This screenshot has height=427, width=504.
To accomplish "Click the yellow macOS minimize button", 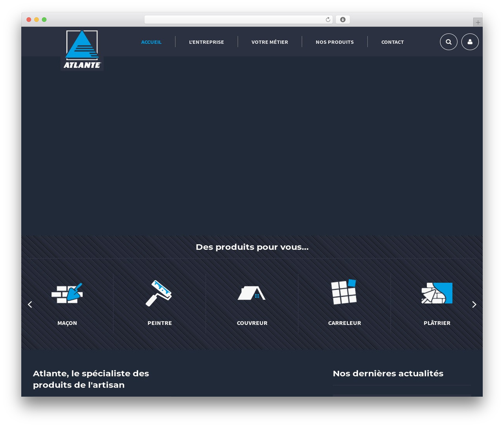I will pos(36,20).
